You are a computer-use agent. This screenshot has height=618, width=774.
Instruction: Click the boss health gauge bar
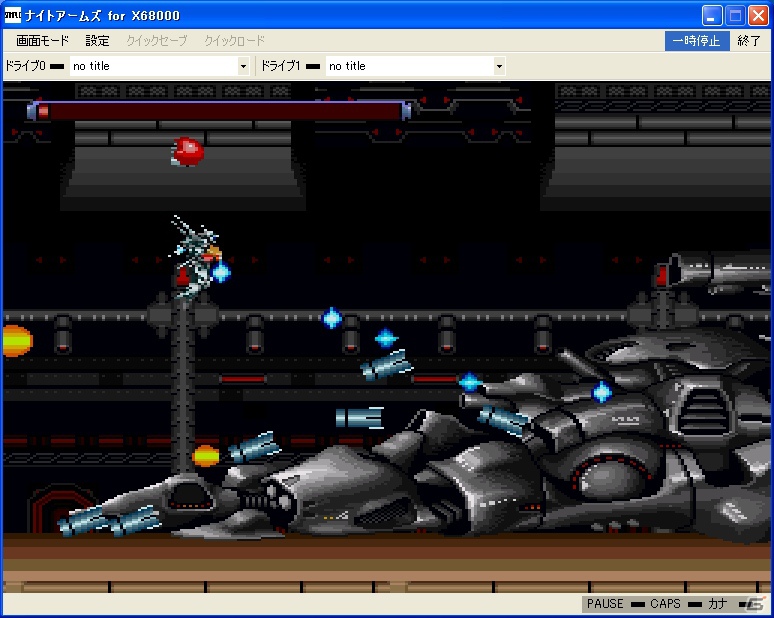(x=219, y=111)
